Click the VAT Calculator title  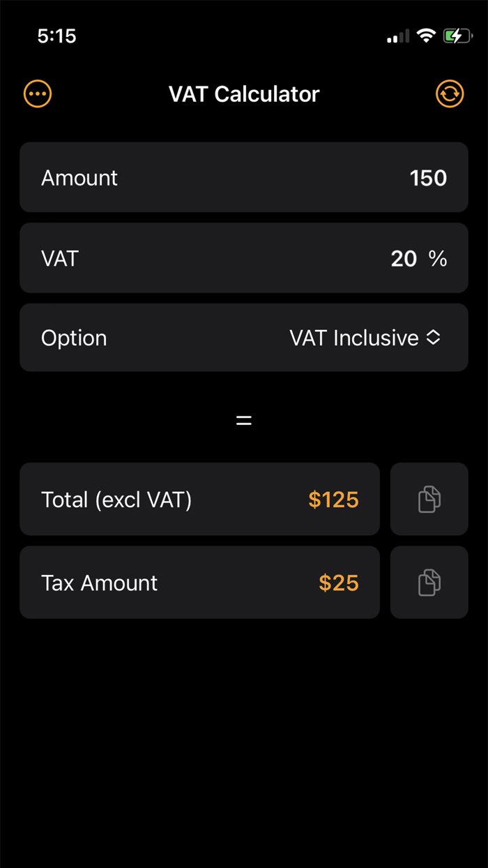tap(243, 93)
